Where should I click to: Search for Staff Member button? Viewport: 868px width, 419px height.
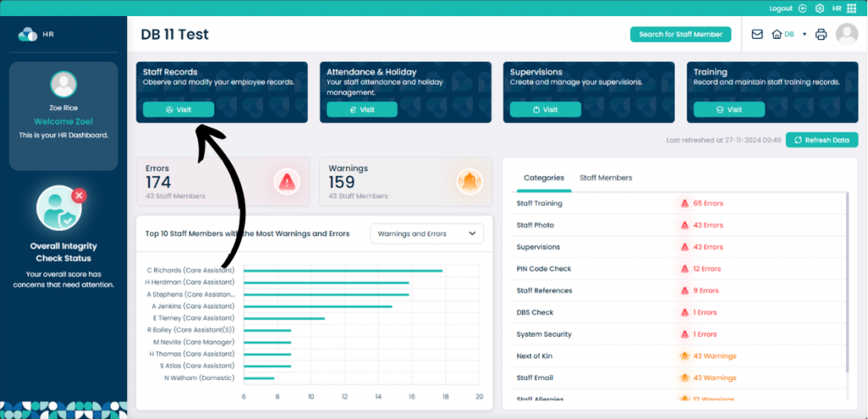pyautogui.click(x=681, y=35)
